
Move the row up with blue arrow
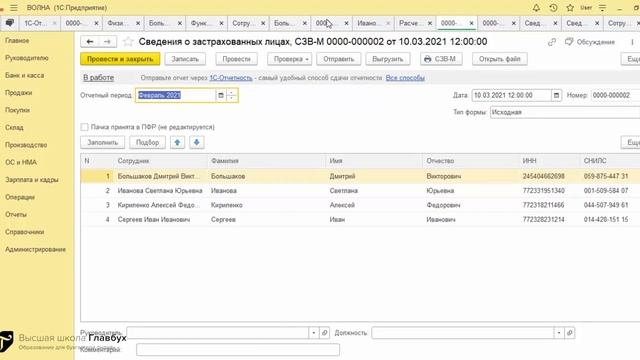(177, 142)
